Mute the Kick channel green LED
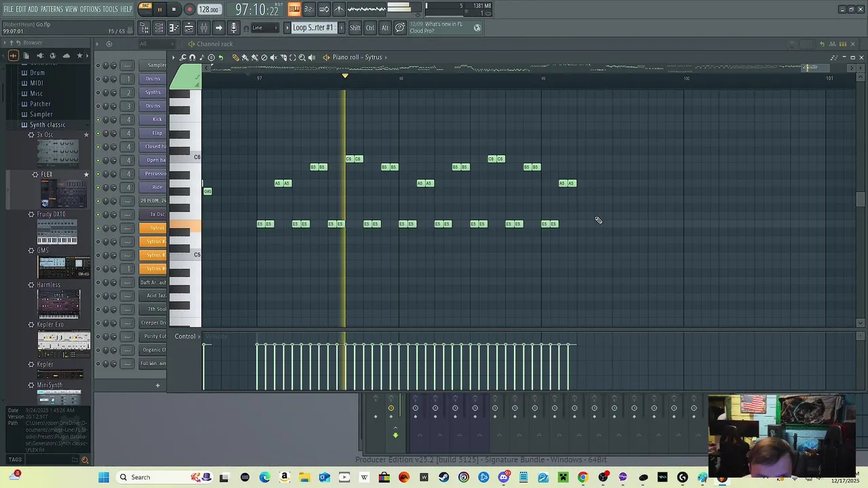Screen dimensions: 868x488 [x=98, y=119]
